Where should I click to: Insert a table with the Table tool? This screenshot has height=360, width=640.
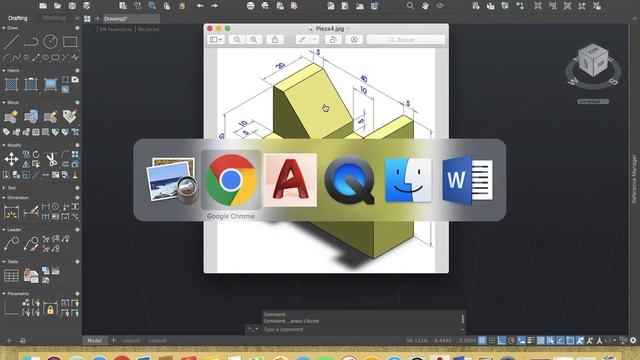coord(11,276)
